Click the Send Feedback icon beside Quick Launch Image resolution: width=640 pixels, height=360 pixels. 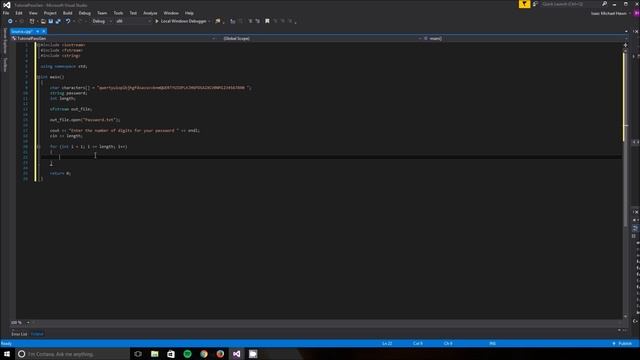coord(535,4)
